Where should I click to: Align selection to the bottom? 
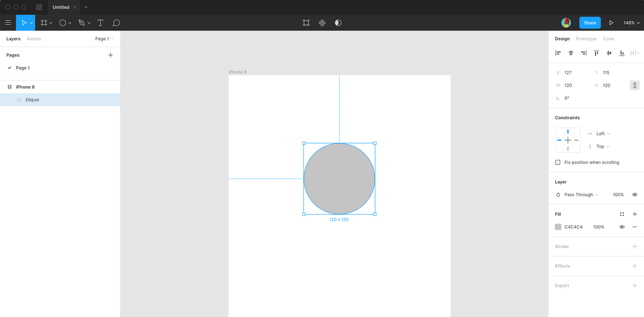(622, 53)
